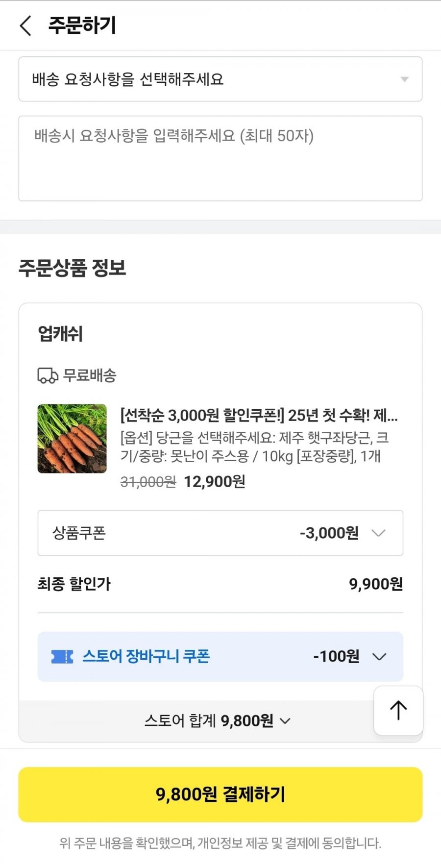Open the 상품쿠폰 selector
The image size is (441, 868).
tap(220, 533)
